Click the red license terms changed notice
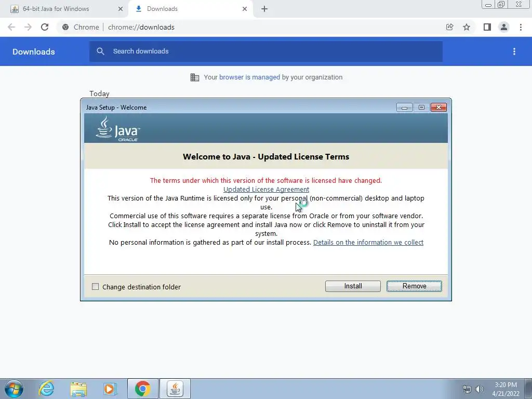Image resolution: width=532 pixels, height=399 pixels. coord(266,180)
